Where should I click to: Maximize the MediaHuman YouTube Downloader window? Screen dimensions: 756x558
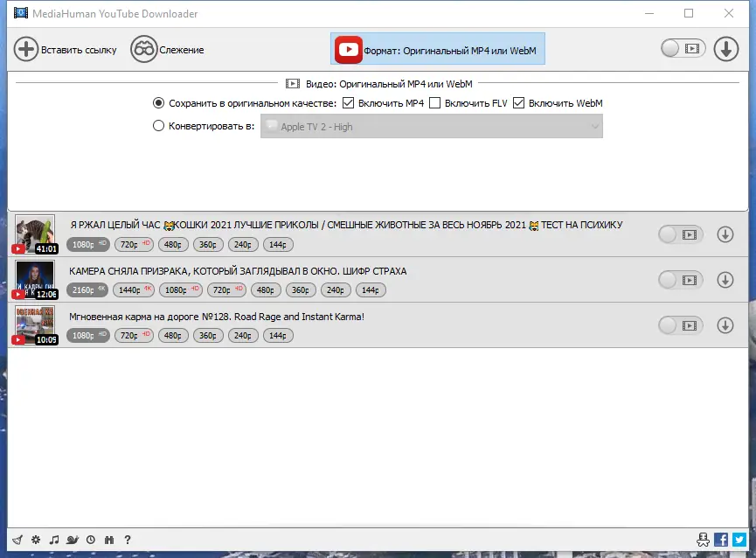pos(689,13)
